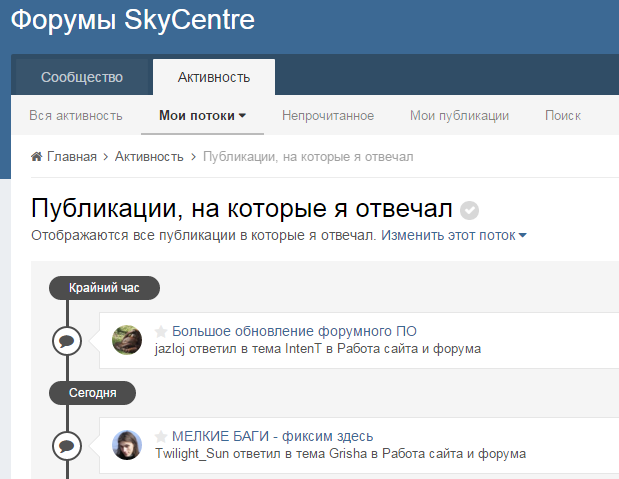Click the Twilight_Sun username link
The width and height of the screenshot is (619, 479).
192,454
